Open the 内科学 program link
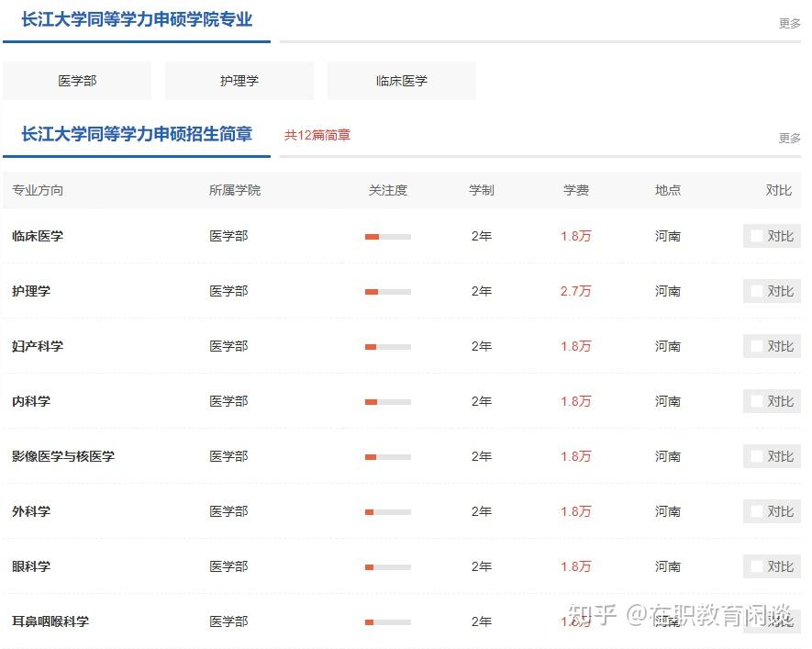Screen dimensions: 812x649 (x=31, y=401)
